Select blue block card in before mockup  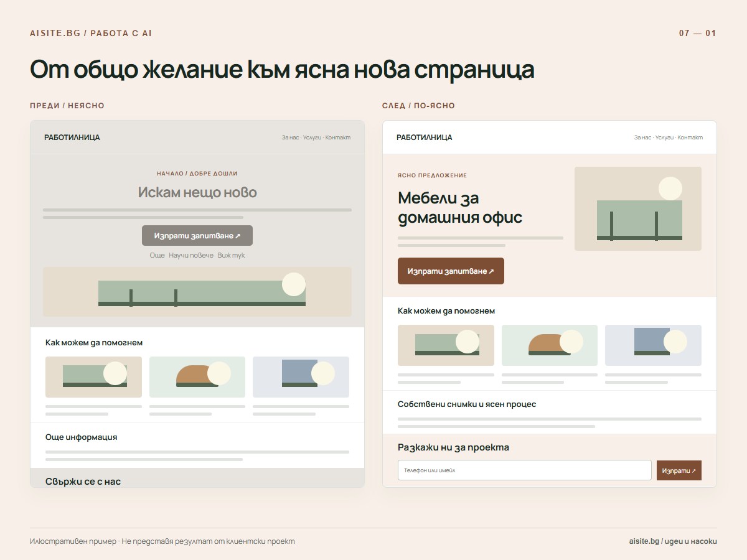click(301, 377)
